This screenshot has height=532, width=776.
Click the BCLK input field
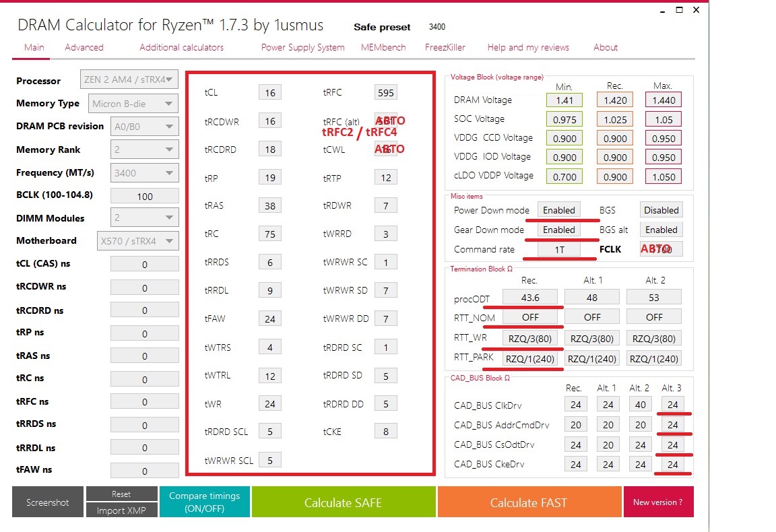point(145,196)
